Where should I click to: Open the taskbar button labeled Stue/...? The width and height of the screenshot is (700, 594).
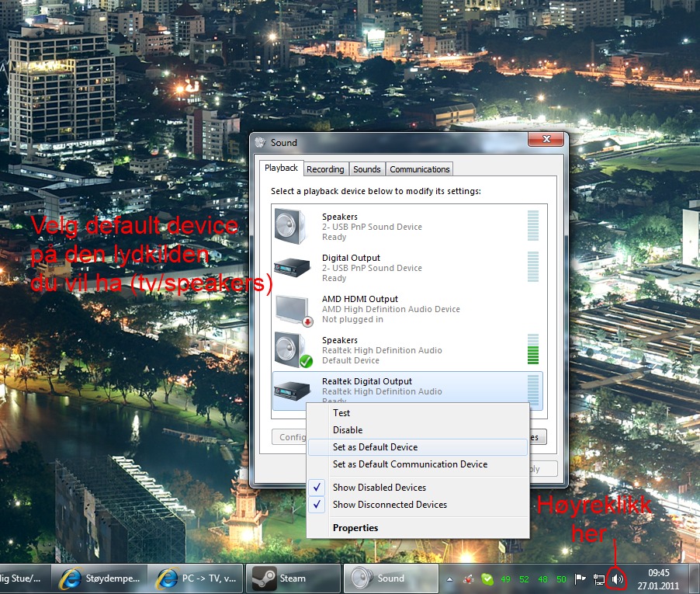point(24,578)
